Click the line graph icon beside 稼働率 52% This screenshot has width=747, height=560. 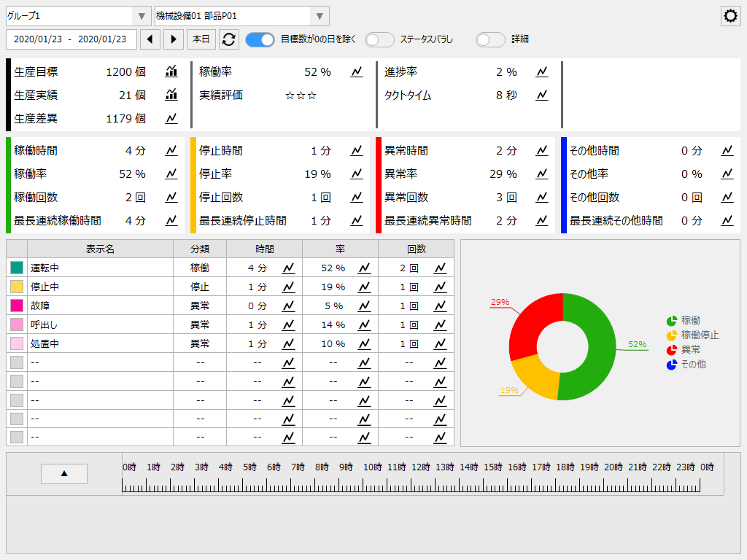[x=357, y=71]
